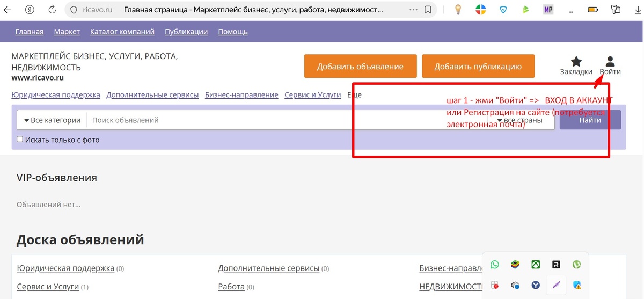Image resolution: width=644 pixels, height=299 pixels.
Task: Open the OneDrive cloud info tray icon
Action: 515,285
